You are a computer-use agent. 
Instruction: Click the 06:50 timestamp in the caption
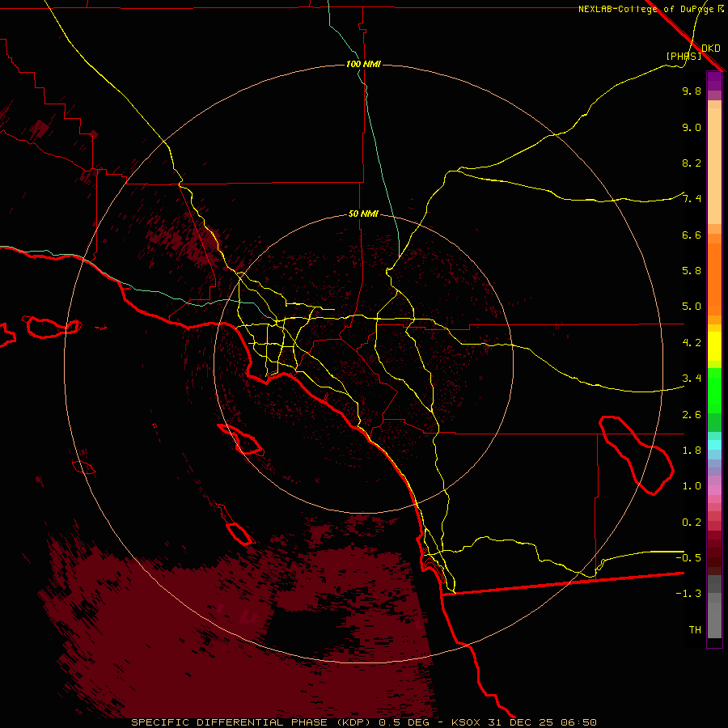coord(581,722)
